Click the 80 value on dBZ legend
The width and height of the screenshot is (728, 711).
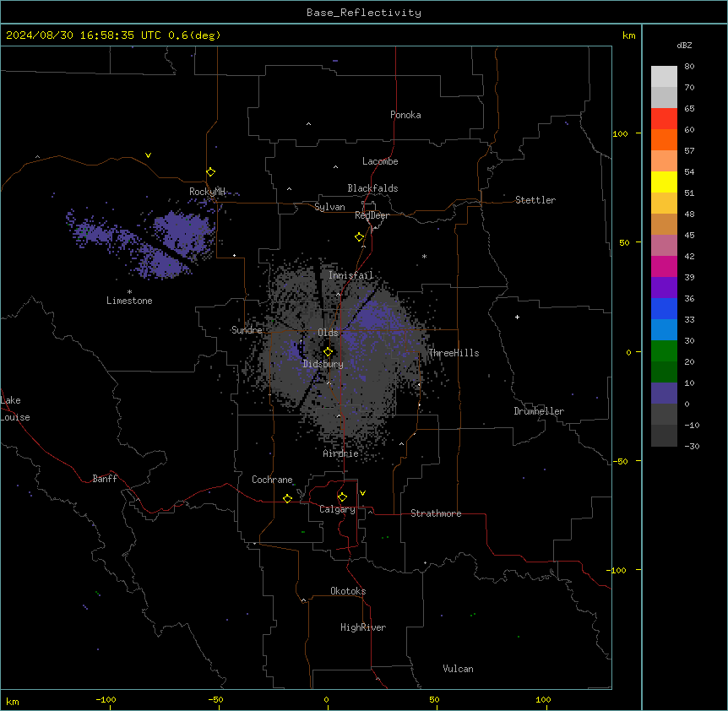tap(689, 67)
